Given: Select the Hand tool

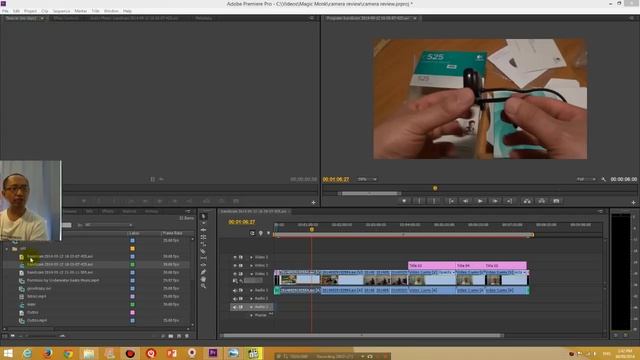Looking at the screenshot, I should click(x=203, y=279).
